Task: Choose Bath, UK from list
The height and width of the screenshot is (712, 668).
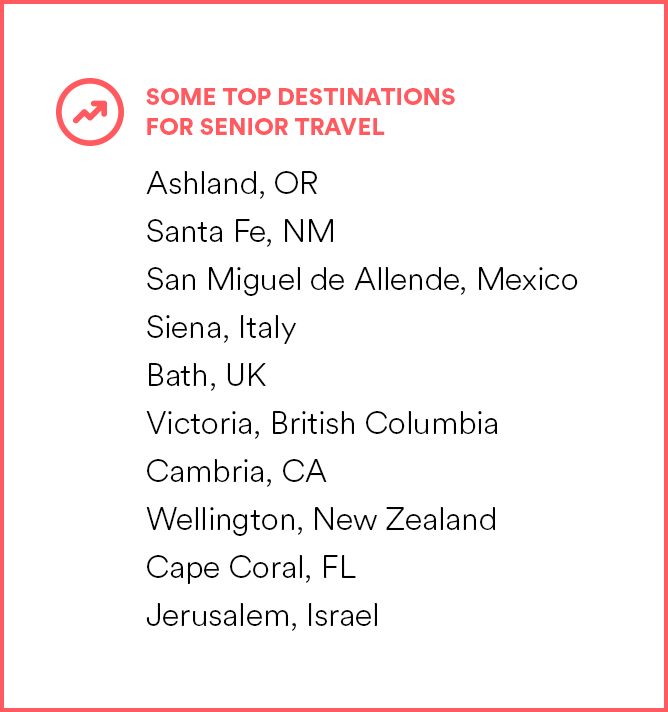Action: [x=206, y=375]
